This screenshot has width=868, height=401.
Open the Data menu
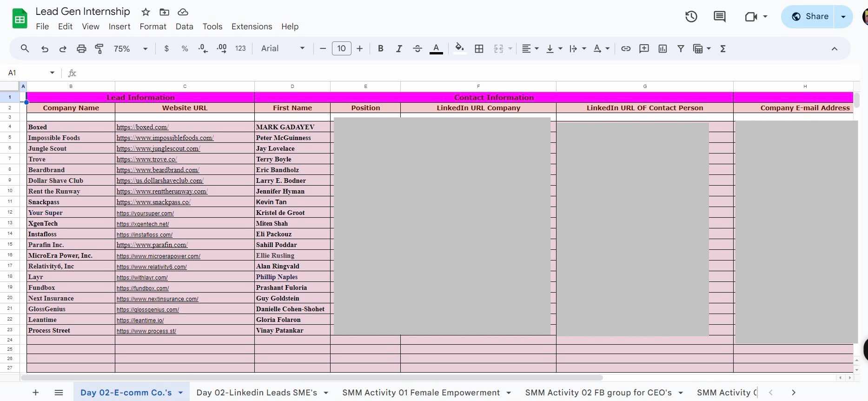(x=185, y=27)
